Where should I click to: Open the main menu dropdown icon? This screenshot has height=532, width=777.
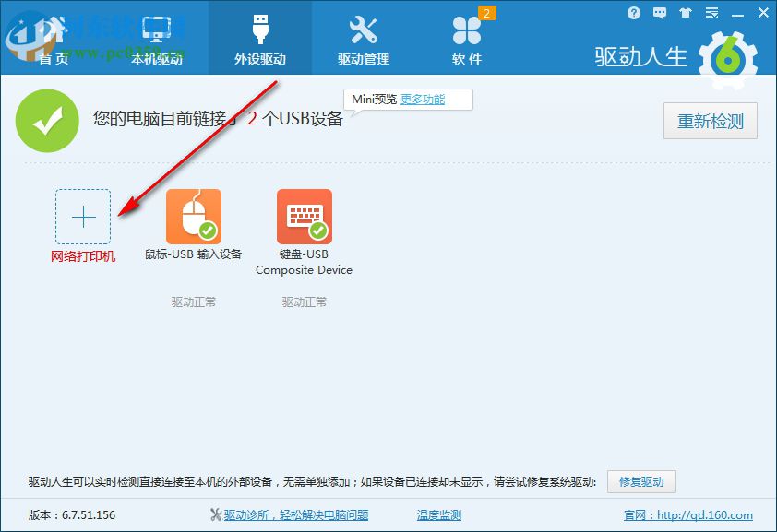point(711,12)
